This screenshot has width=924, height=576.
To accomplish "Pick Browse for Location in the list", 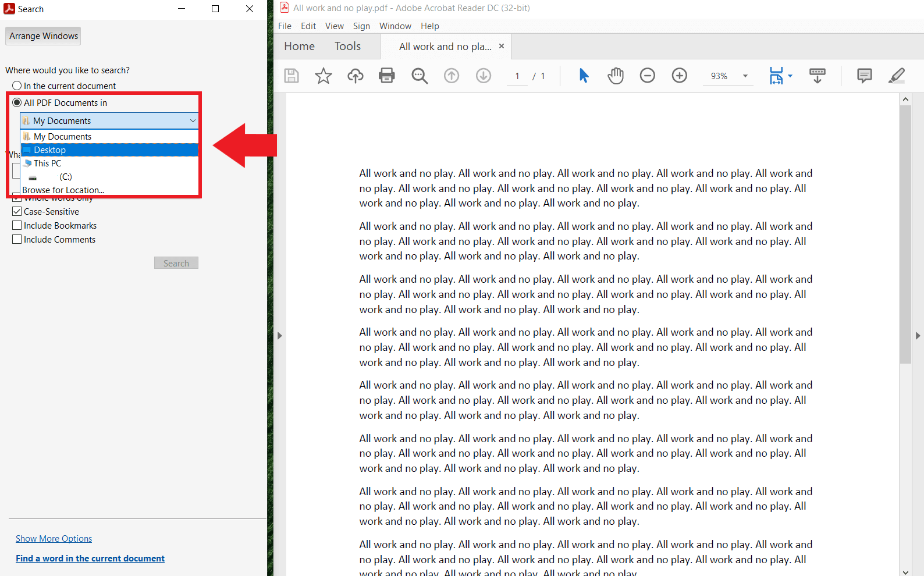I will [63, 190].
